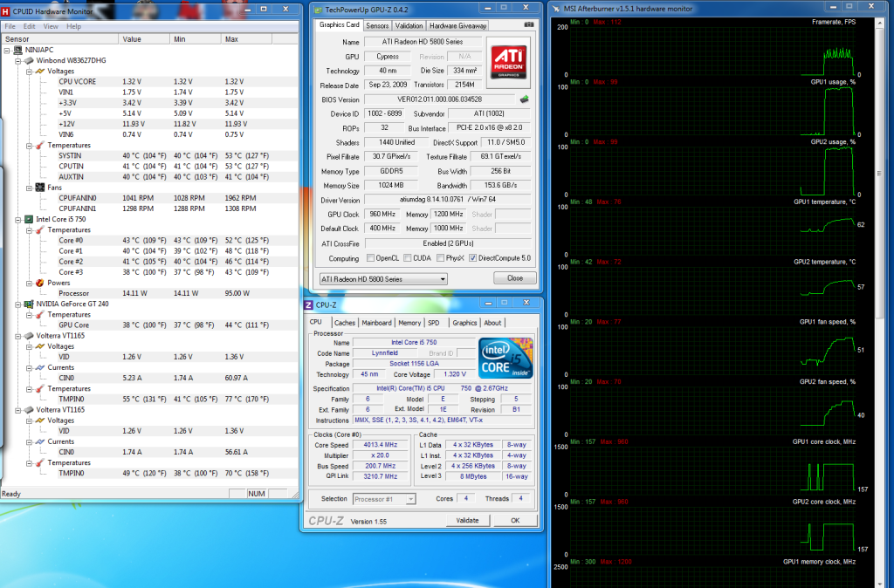
Task: Click the OK button in CPU-Z
Action: pos(515,520)
